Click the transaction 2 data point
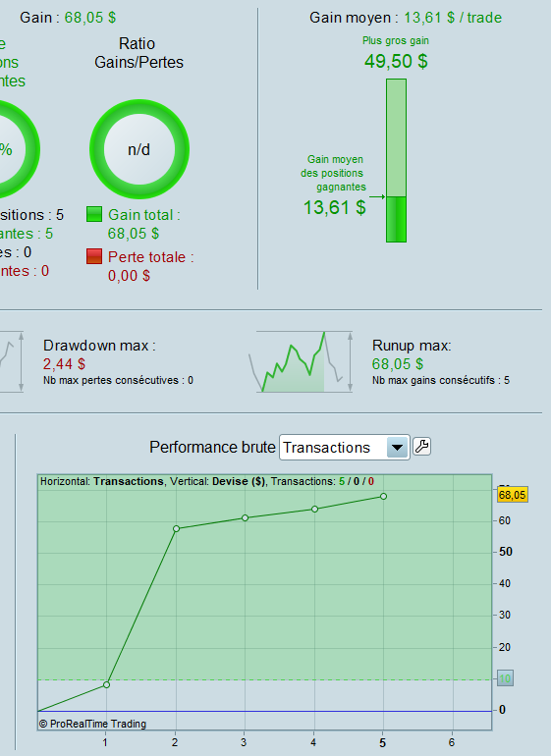 pyautogui.click(x=176, y=529)
